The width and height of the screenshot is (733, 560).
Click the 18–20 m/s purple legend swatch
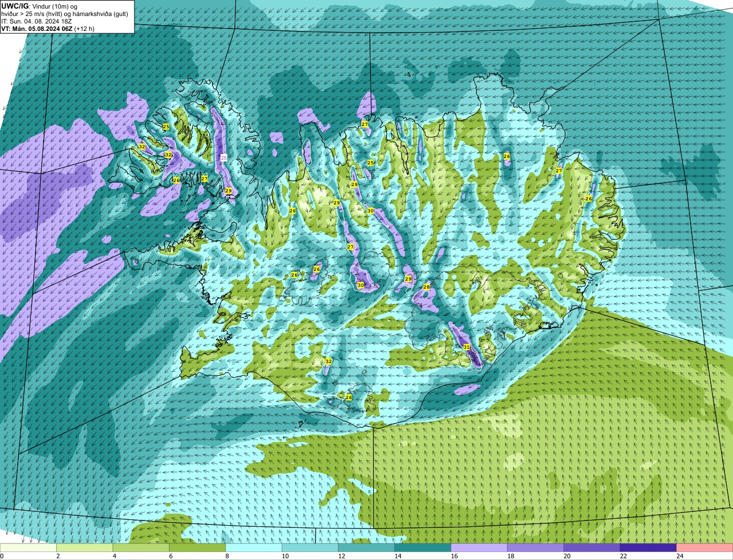(x=535, y=548)
